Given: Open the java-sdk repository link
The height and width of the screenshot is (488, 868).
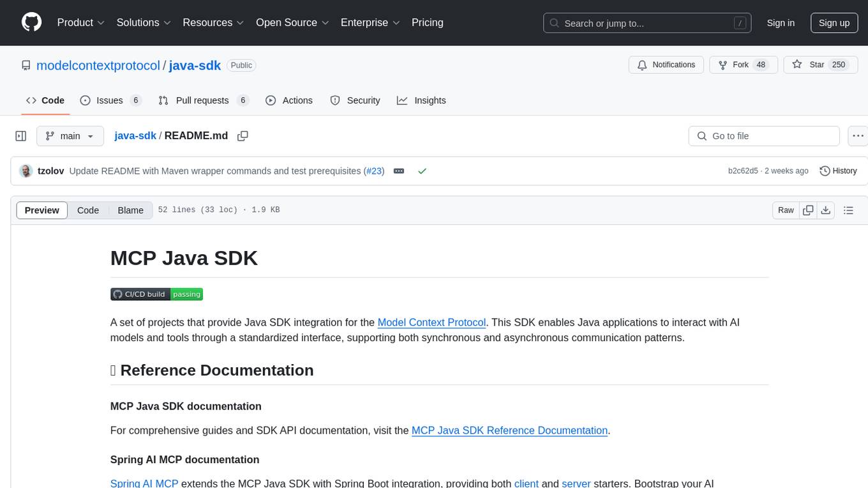Looking at the screenshot, I should [x=195, y=65].
